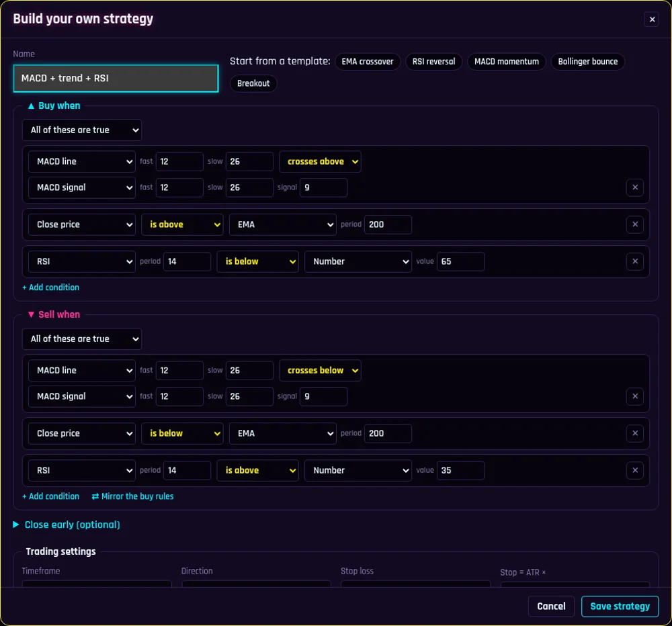Apply the RSI reversal template
This screenshot has width=672, height=626.
[433, 61]
